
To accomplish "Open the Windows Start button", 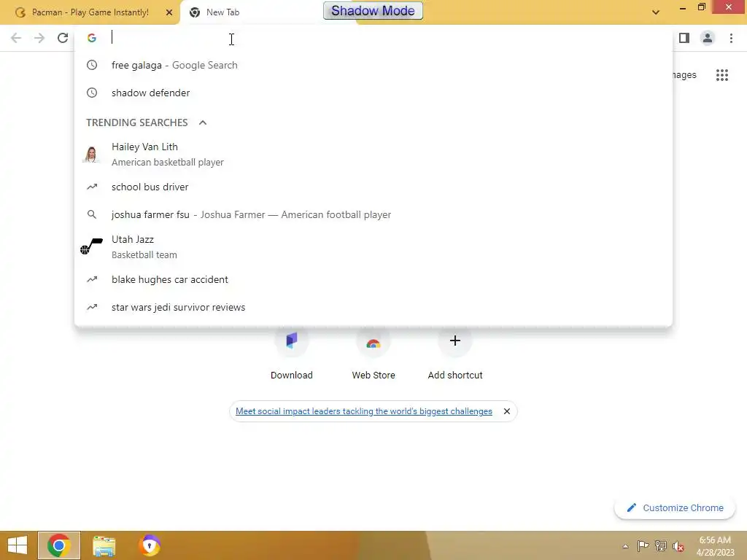I will [18, 545].
